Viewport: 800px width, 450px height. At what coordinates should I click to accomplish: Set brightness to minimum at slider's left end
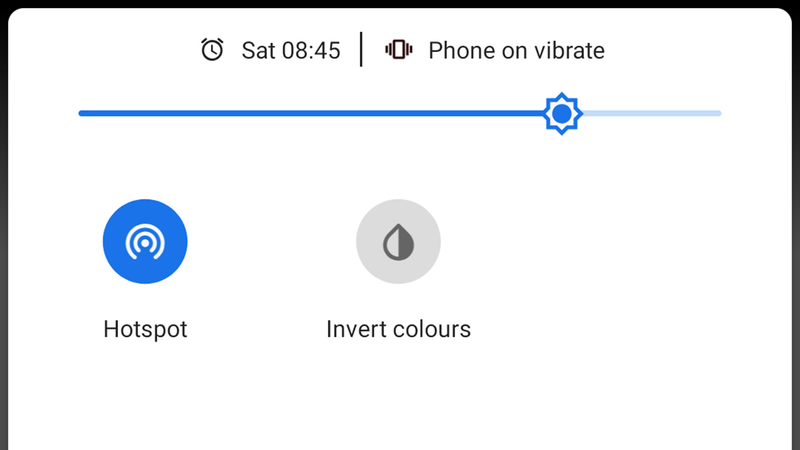point(82,113)
